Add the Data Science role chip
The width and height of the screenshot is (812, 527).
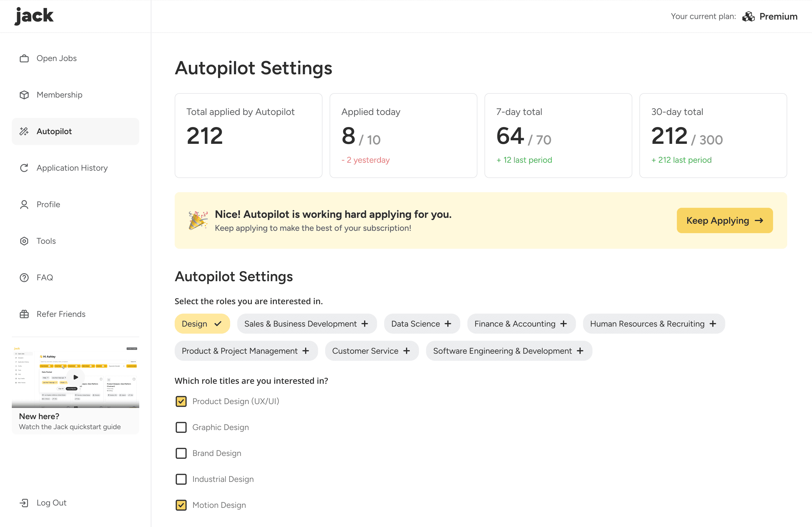pos(422,324)
